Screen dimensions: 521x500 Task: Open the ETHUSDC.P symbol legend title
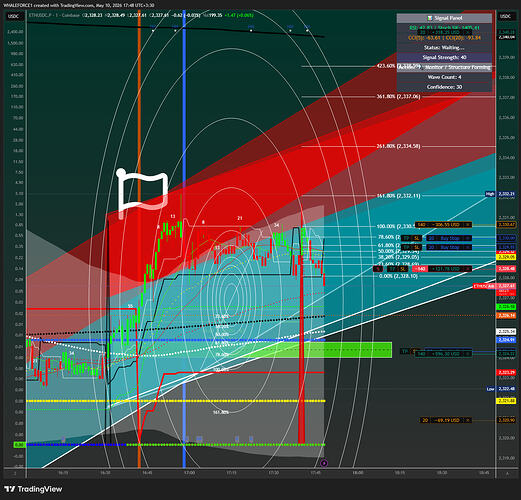coord(38,15)
